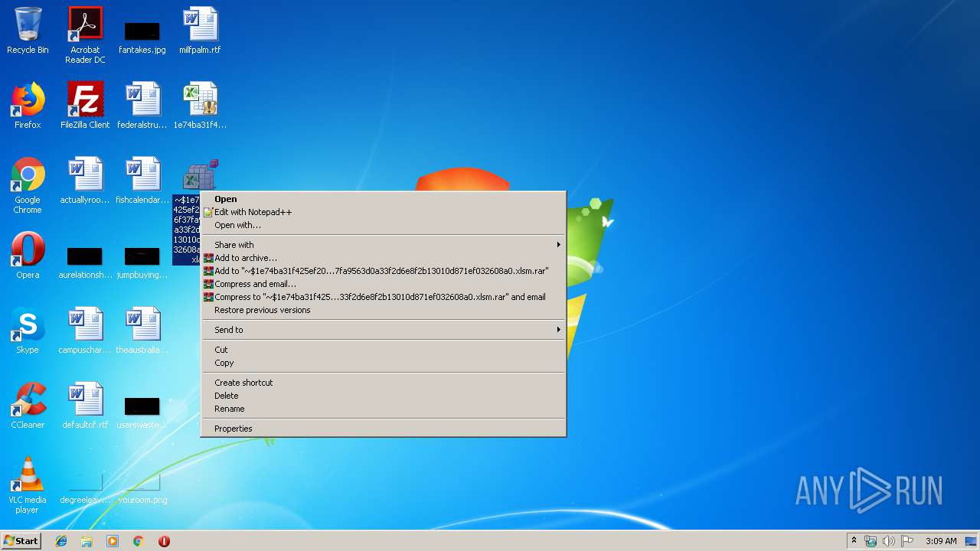The height and width of the screenshot is (551, 980).
Task: Select the jumpbuying… file
Action: coord(142,262)
